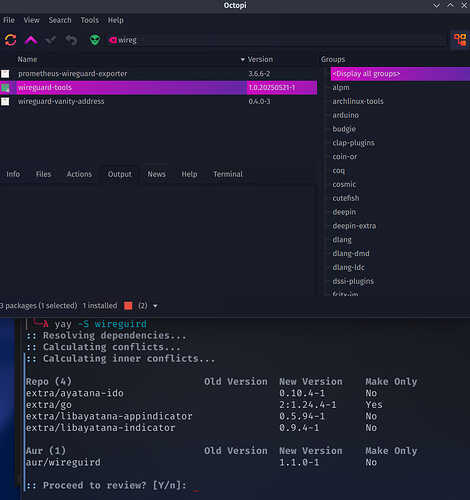Sort packages by Name column header

tap(27, 59)
